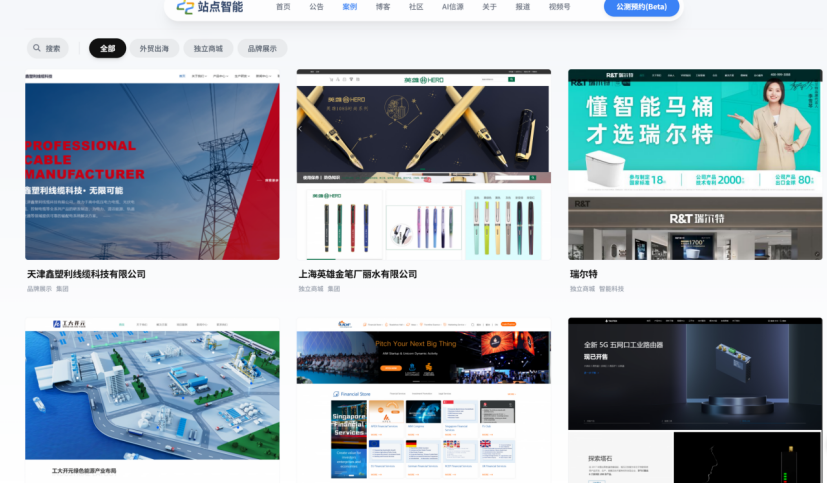Open the HERO fountain pen case thumbnail
The image size is (828, 483).
[x=424, y=165]
